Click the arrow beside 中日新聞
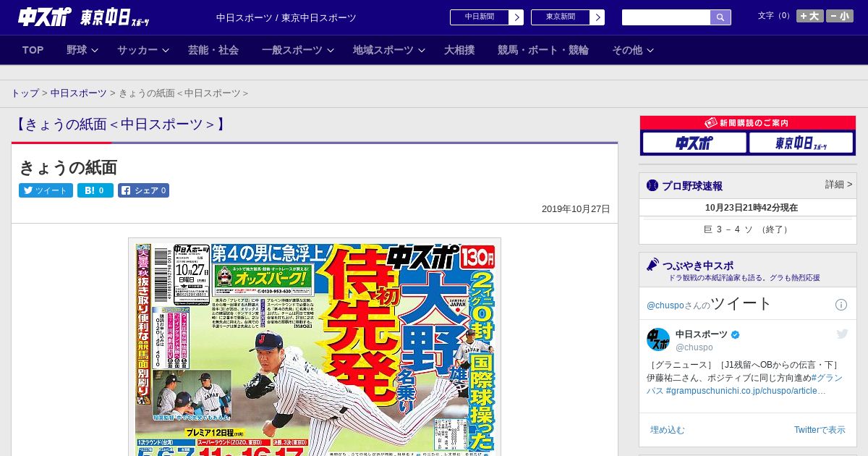This screenshot has height=456, width=868. (516, 17)
